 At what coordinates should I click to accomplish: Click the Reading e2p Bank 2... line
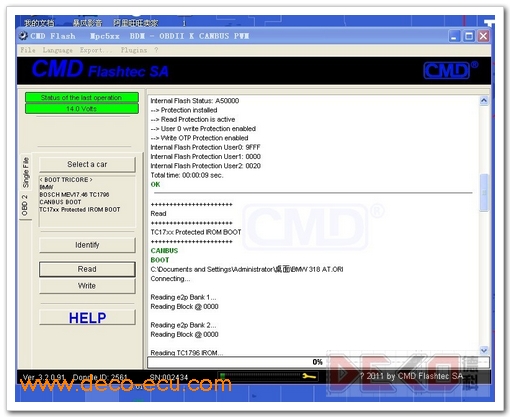183,325
